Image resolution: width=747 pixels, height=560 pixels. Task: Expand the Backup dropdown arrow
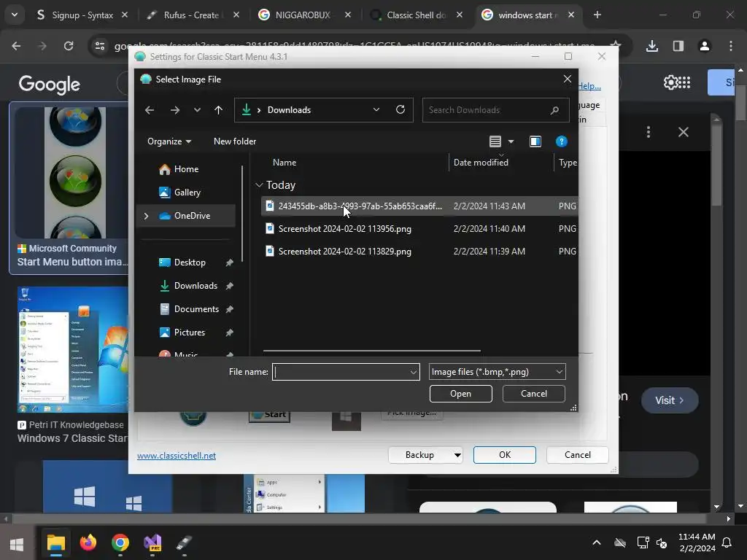coord(457,455)
